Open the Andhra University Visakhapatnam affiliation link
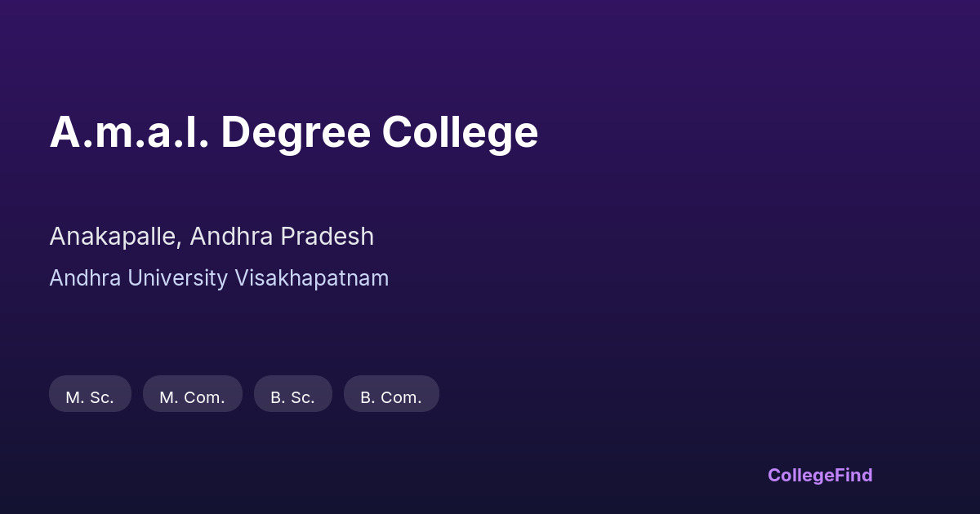Viewport: 980px width, 514px height. click(219, 278)
